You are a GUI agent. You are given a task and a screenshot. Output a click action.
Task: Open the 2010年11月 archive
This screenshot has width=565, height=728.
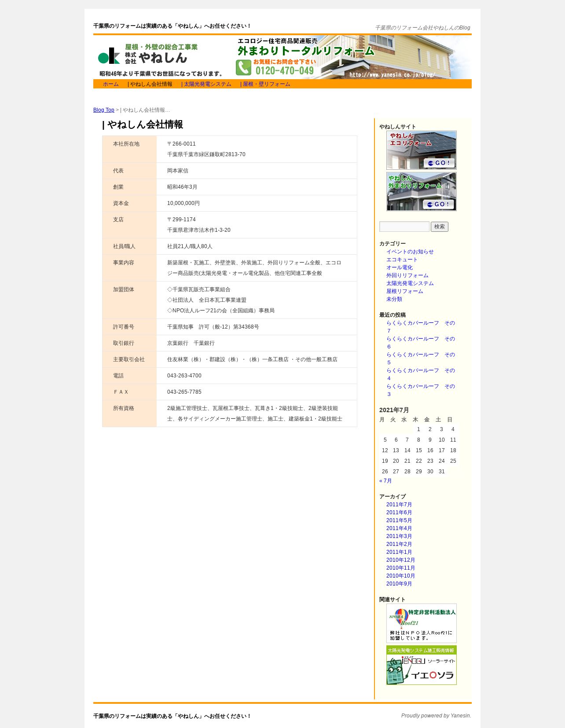coord(400,568)
